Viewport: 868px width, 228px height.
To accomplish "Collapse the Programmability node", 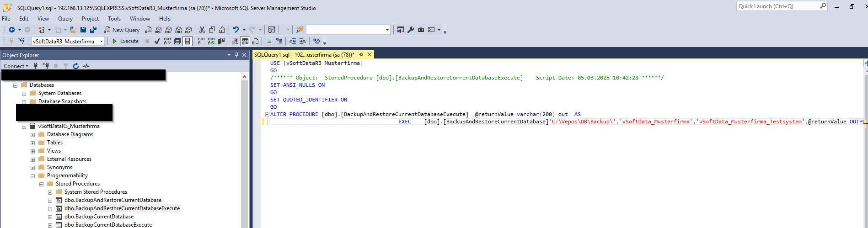I will (x=32, y=176).
